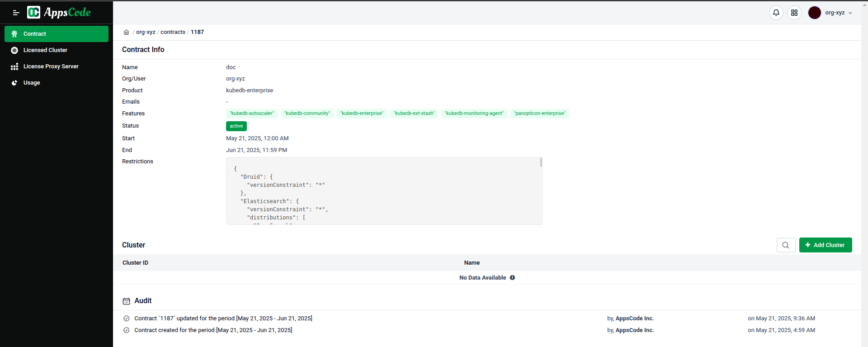Click the org-xyz user avatar

point(814,13)
